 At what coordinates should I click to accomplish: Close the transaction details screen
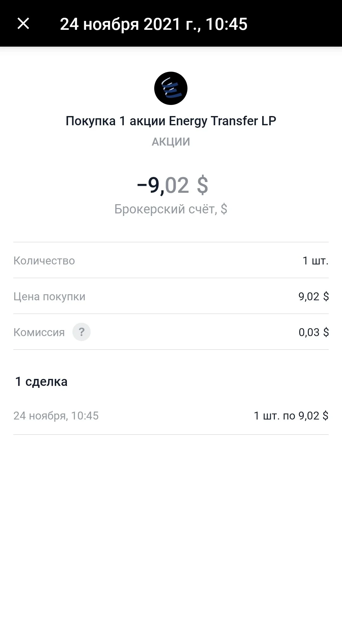pyautogui.click(x=23, y=23)
